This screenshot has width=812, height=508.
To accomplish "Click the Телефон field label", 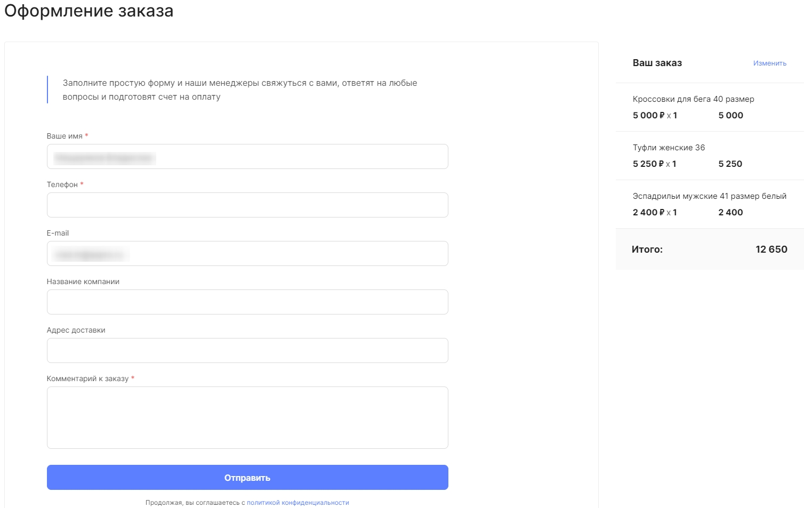I will (x=62, y=184).
